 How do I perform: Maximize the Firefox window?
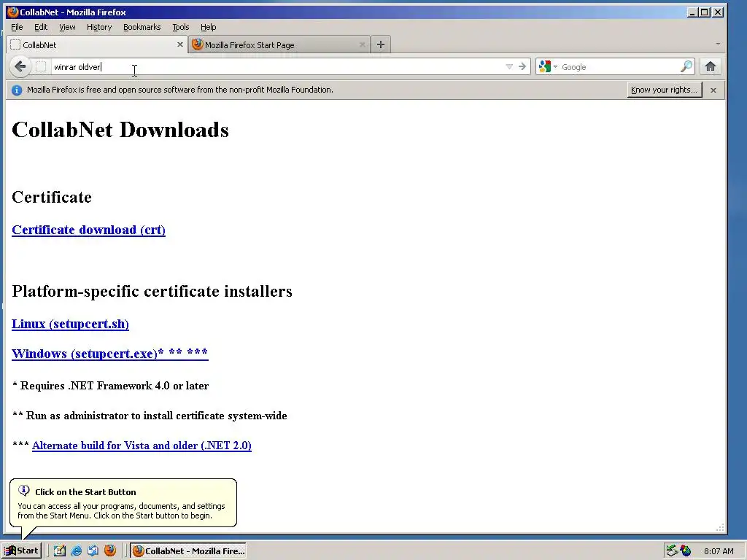(705, 12)
